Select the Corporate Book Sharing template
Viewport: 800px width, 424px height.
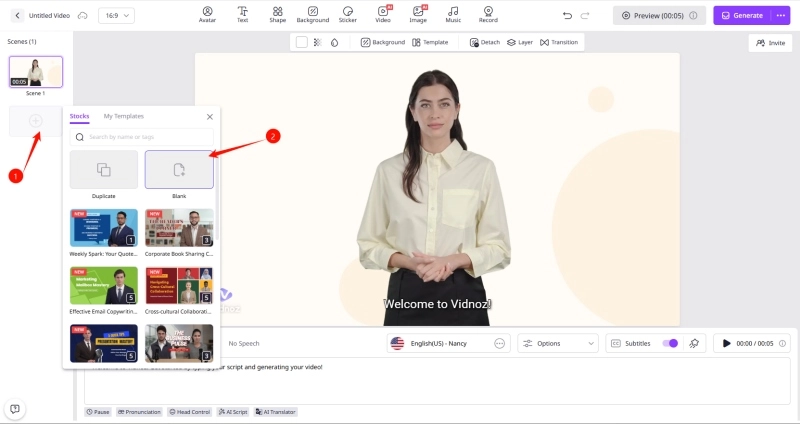click(x=179, y=228)
